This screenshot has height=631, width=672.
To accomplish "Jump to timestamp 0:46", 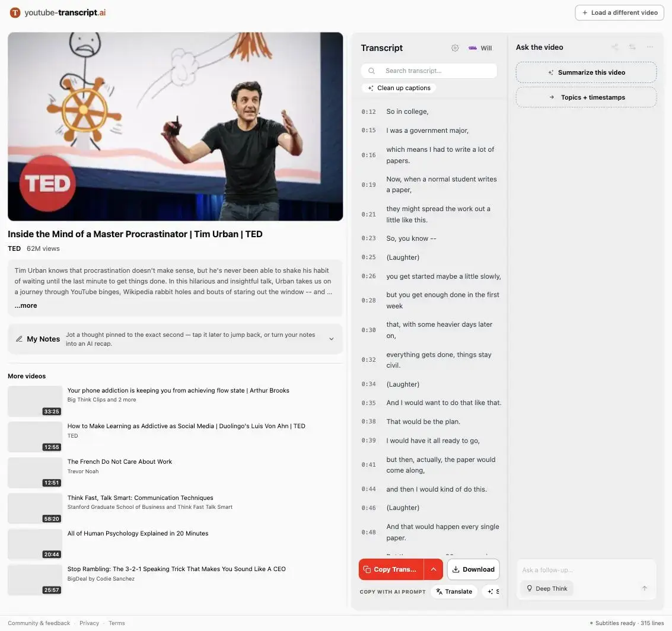I will pos(368,508).
